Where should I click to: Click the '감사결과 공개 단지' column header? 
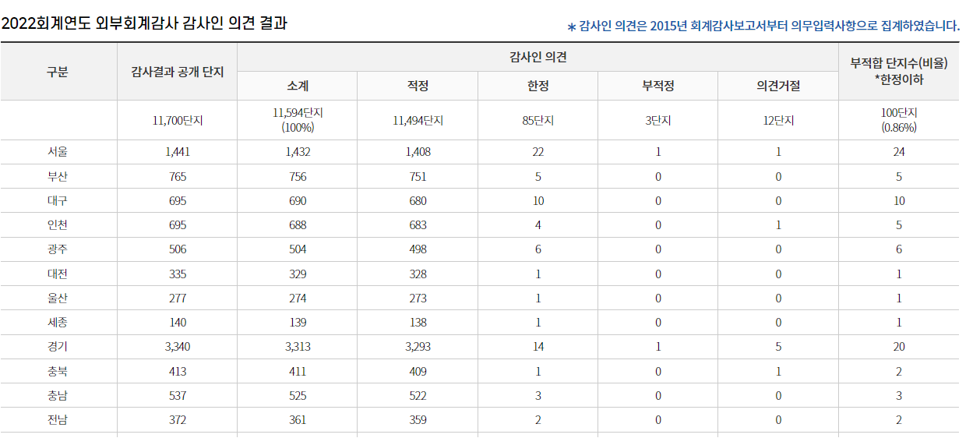pyautogui.click(x=178, y=72)
